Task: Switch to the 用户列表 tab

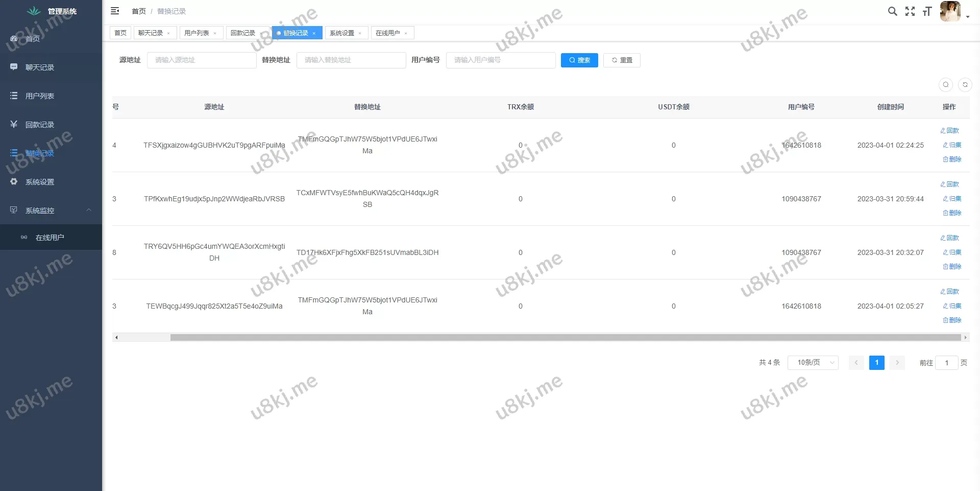Action: click(197, 33)
